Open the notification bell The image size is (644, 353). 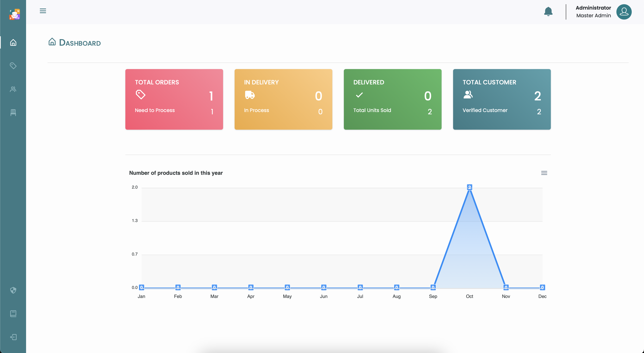coord(548,12)
